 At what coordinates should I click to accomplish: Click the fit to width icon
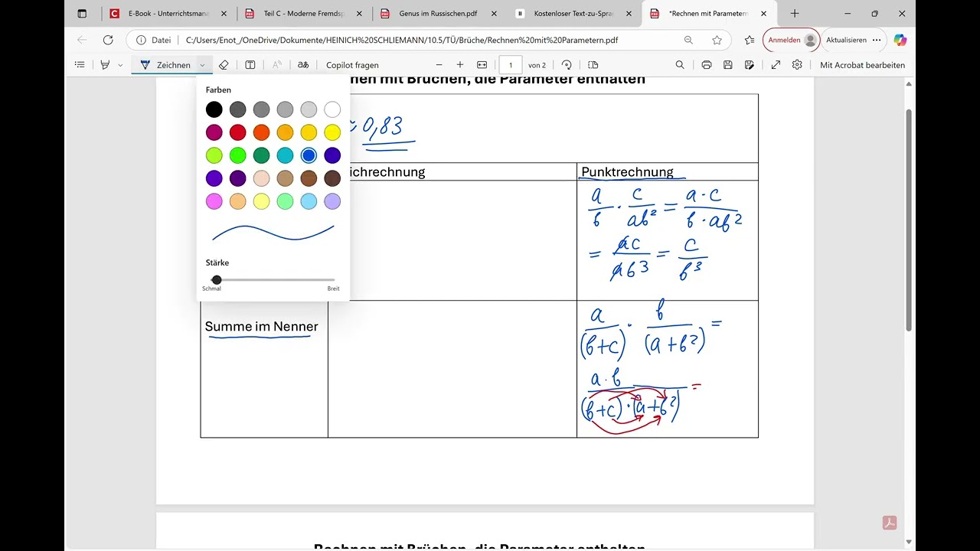(x=482, y=65)
